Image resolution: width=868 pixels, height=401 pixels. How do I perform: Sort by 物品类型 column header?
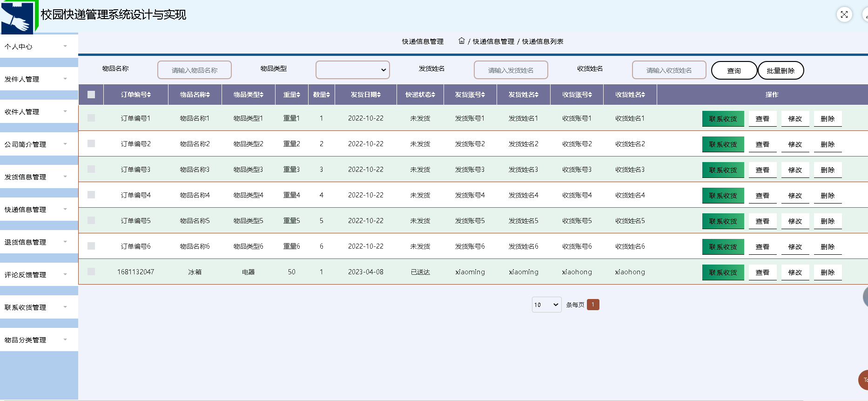click(249, 95)
